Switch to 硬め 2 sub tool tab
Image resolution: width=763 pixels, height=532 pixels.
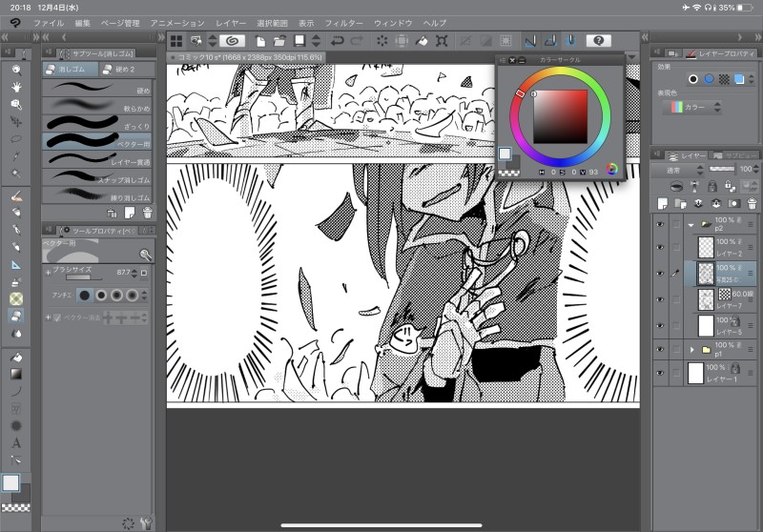pos(127,70)
